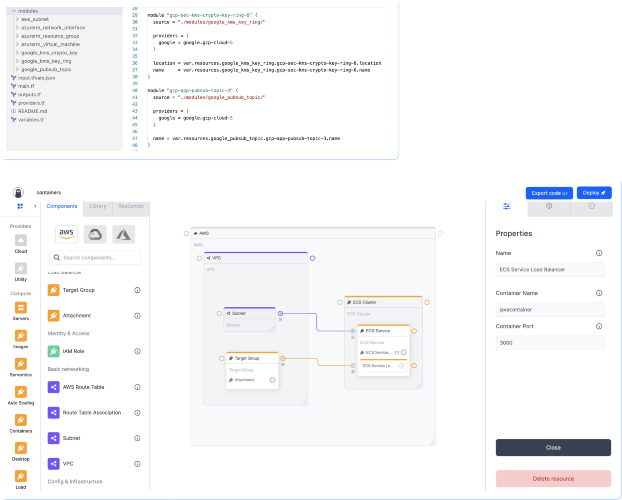Show info for Container Port field
Viewport: 622px width, 500px height.
click(599, 326)
